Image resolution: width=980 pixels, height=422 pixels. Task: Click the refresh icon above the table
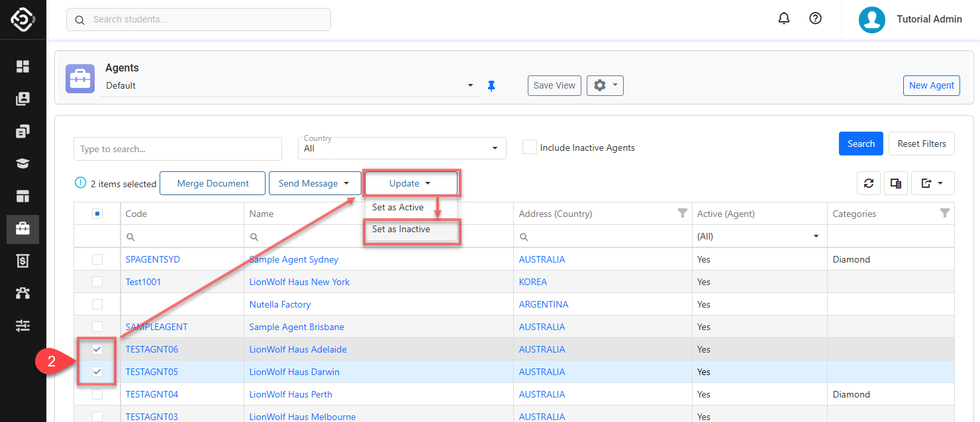pyautogui.click(x=869, y=183)
